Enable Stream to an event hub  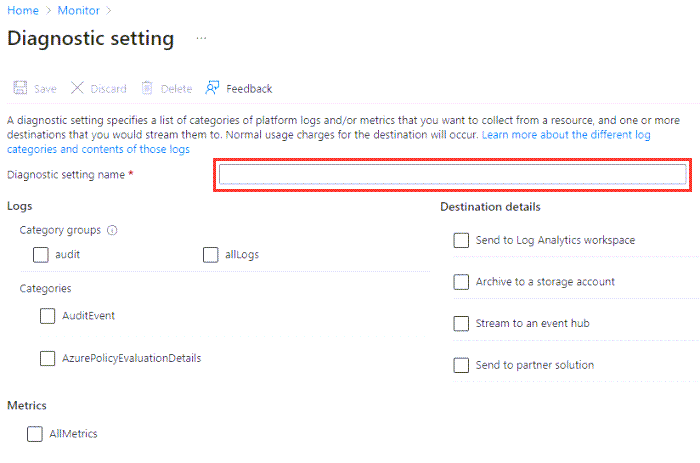[x=461, y=324]
